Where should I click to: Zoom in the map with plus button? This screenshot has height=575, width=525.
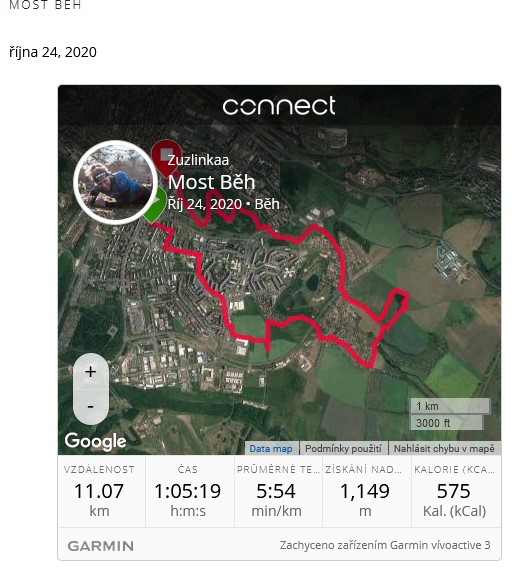pyautogui.click(x=91, y=371)
